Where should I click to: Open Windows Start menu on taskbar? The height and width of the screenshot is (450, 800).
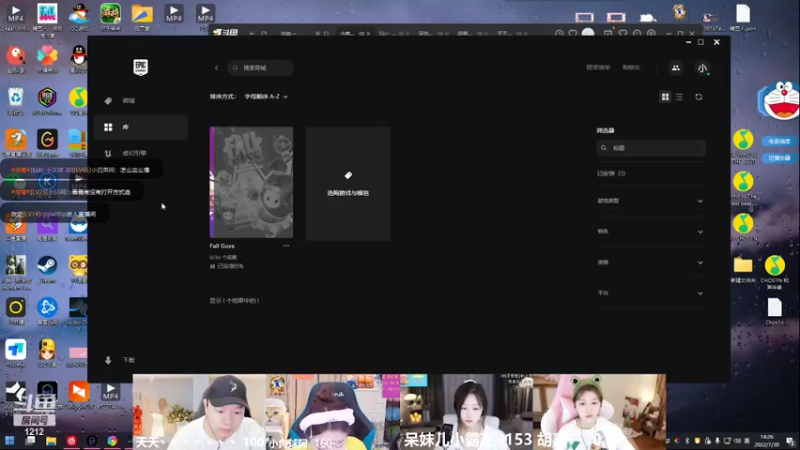pyautogui.click(x=9, y=441)
